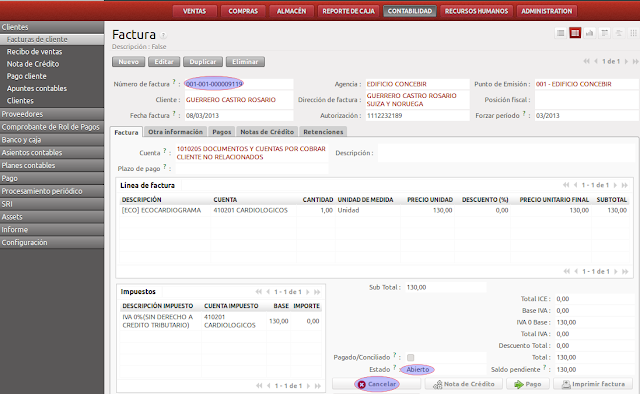Open the REPORTE DE CAJA menu

pos(348,11)
